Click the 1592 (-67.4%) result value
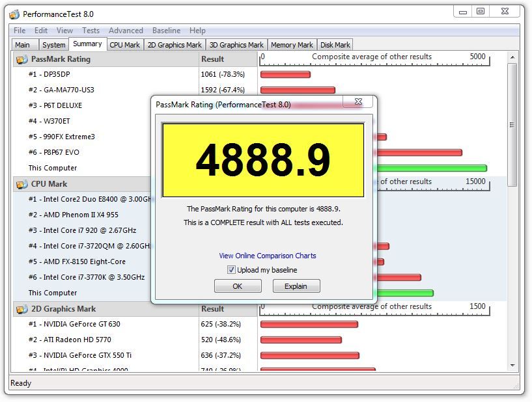532x402 pixels. [223, 90]
